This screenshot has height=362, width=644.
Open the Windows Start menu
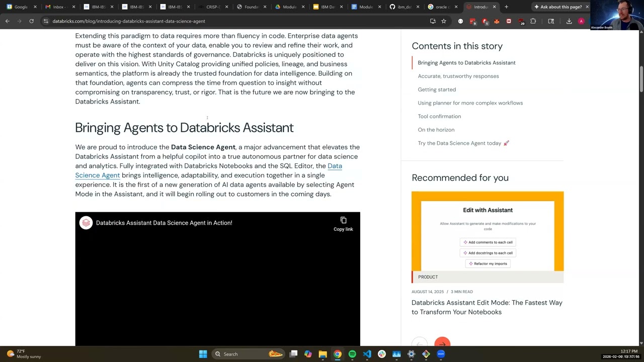point(203,354)
